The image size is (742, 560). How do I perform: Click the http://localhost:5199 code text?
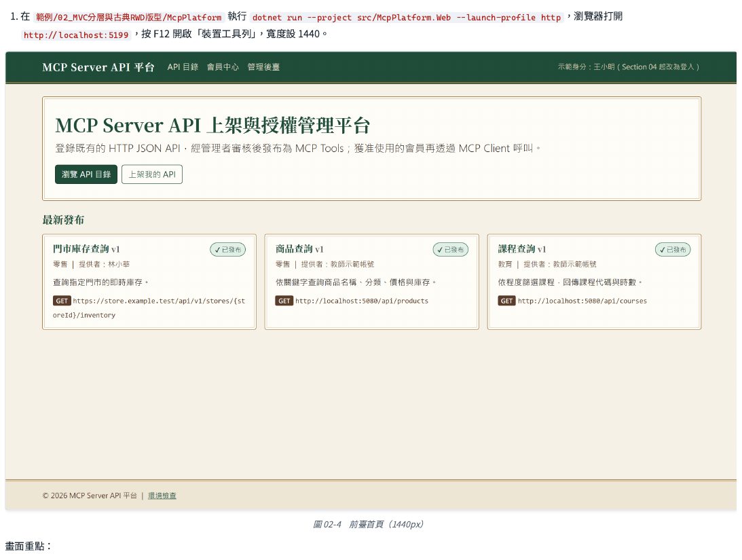(76, 35)
